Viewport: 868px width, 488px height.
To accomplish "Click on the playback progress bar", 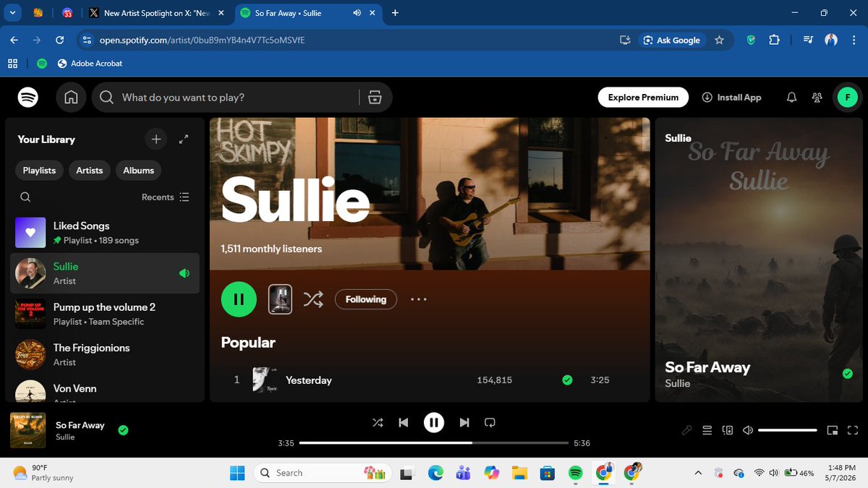I will [434, 442].
